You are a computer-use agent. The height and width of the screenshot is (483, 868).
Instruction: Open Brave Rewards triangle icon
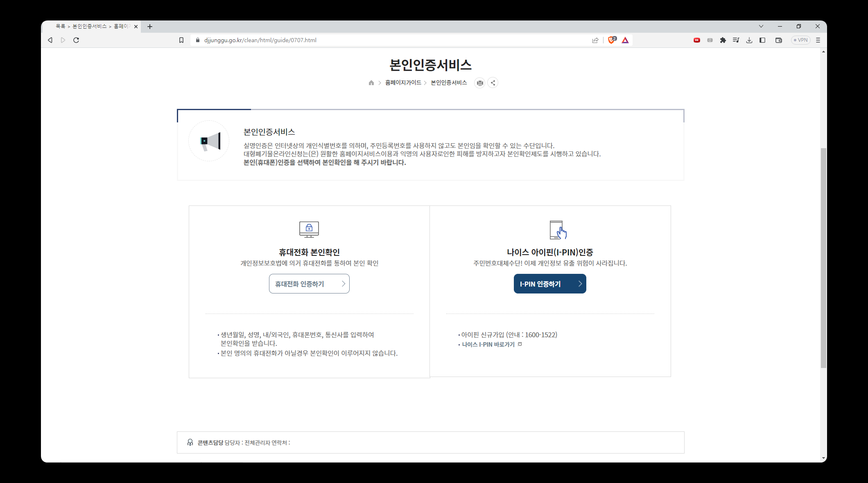[625, 40]
